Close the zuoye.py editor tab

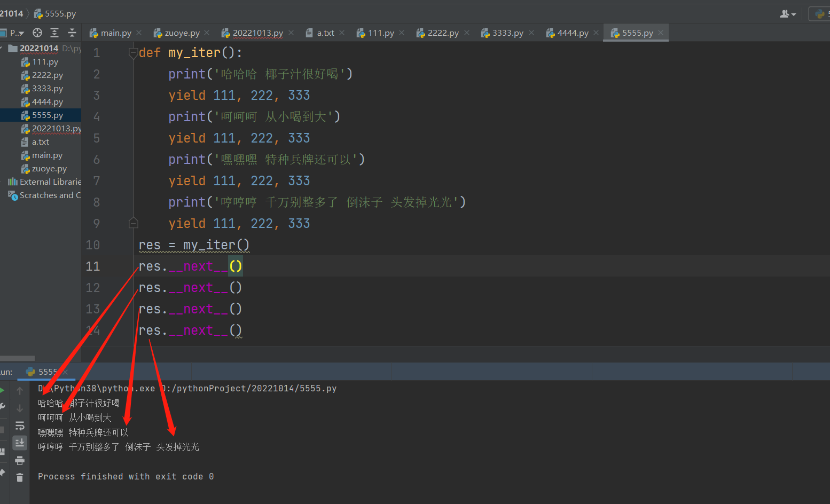[207, 33]
